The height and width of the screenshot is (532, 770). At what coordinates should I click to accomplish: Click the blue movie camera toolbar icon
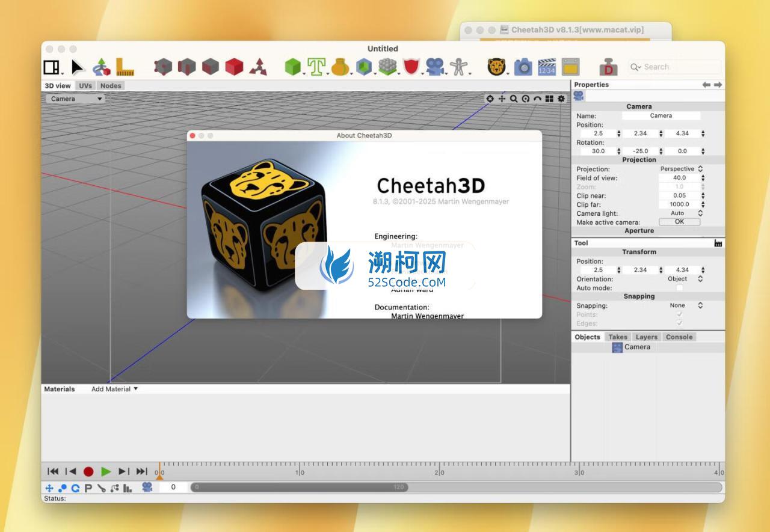tap(435, 67)
